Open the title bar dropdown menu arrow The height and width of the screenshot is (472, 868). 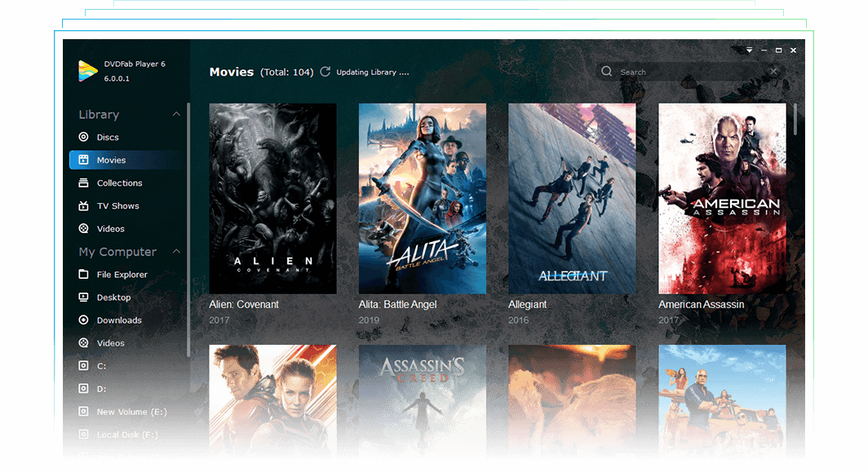749,50
